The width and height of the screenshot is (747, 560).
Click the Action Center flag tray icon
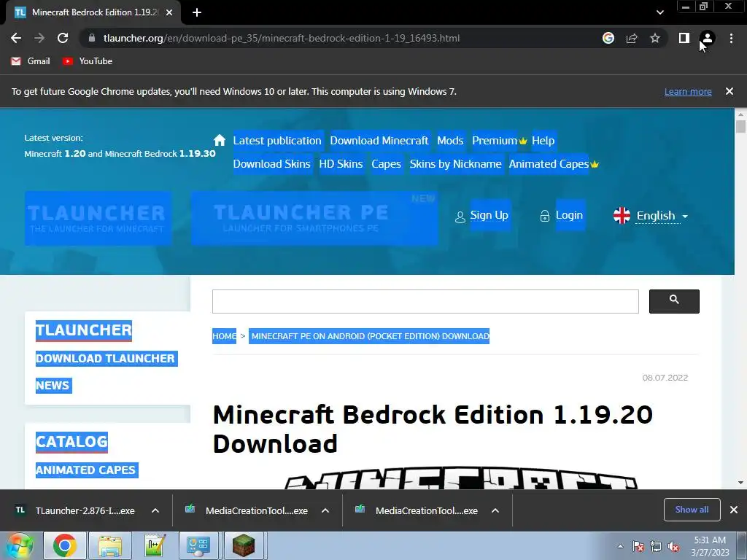[638, 547]
